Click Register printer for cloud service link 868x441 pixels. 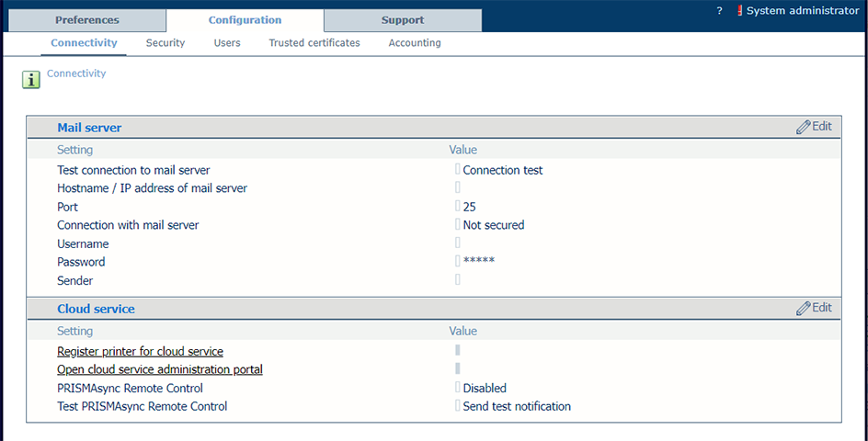pyautogui.click(x=140, y=351)
